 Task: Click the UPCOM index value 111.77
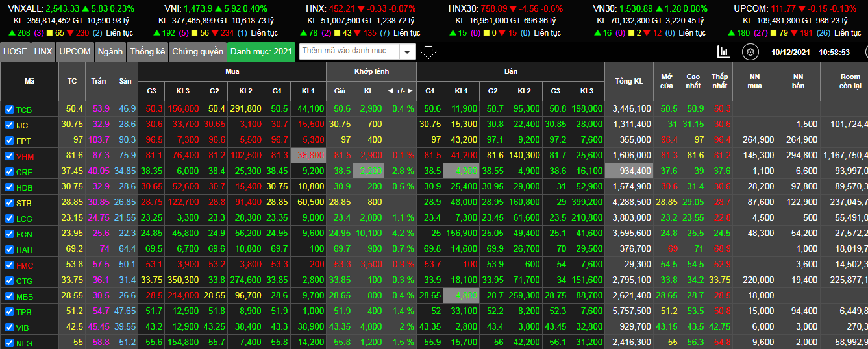point(784,9)
